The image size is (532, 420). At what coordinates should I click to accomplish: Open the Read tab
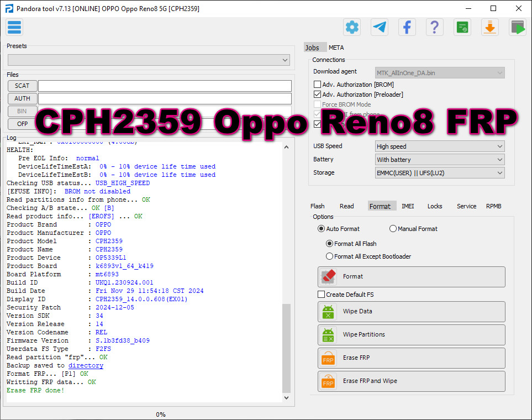(346, 206)
